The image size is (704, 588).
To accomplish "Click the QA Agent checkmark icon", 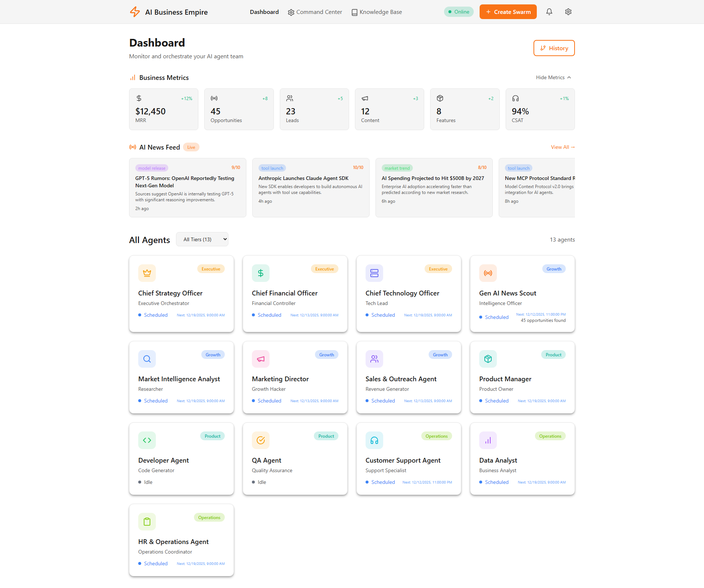I will click(x=261, y=440).
